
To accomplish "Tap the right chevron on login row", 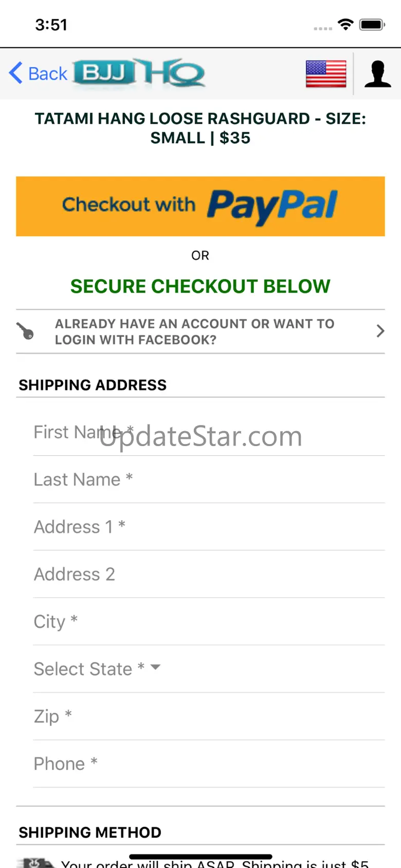I will coord(380,331).
